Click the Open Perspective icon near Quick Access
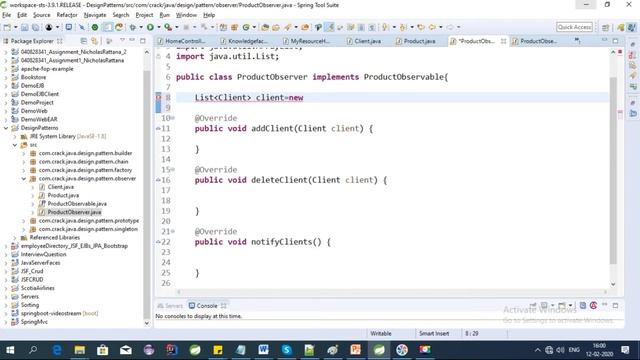 [x=606, y=27]
